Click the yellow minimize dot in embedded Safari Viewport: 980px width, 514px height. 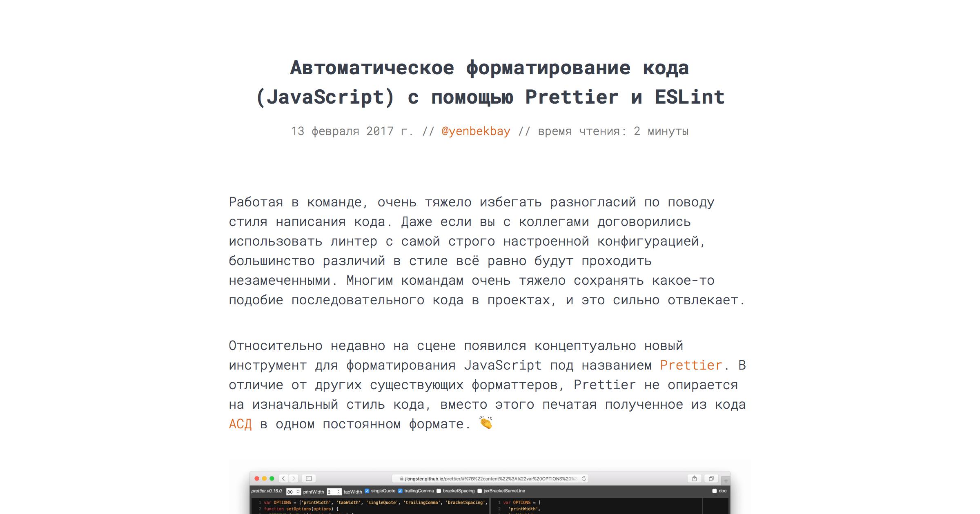[x=264, y=479]
